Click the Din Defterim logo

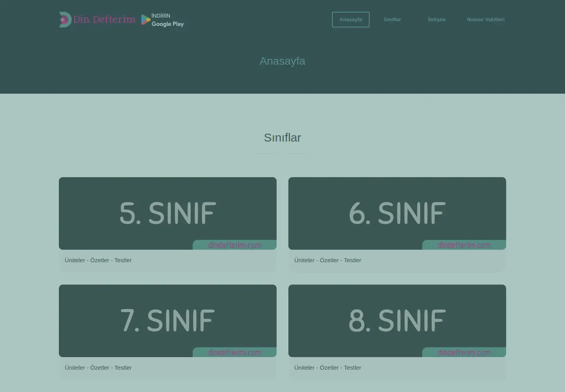(97, 20)
